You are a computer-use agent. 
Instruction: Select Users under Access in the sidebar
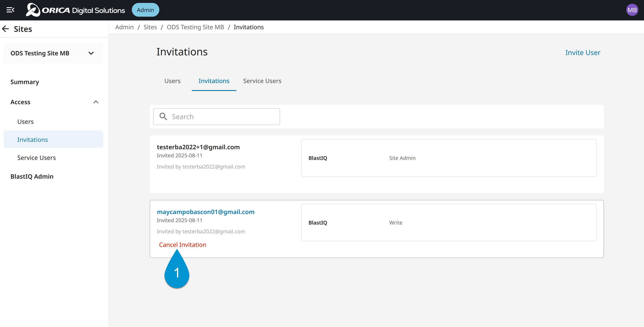click(x=26, y=122)
